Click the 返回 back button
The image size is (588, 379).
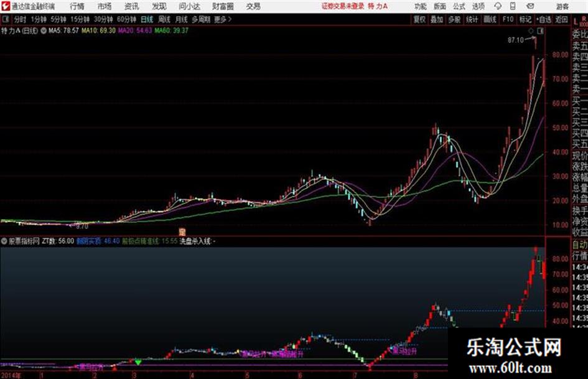click(561, 19)
